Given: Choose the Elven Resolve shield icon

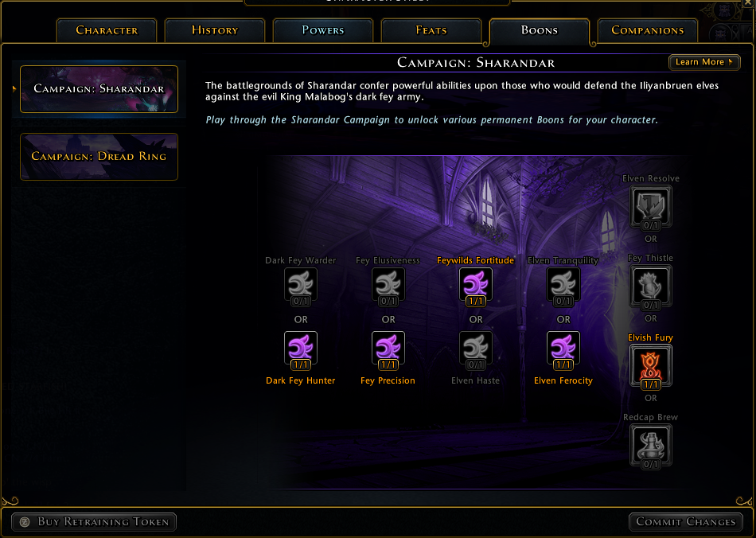Looking at the screenshot, I should click(651, 208).
